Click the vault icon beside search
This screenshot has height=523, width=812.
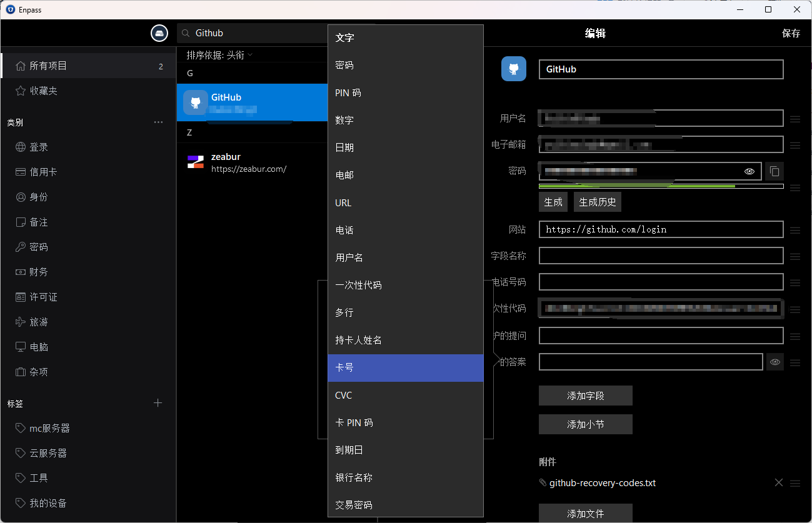coord(159,33)
